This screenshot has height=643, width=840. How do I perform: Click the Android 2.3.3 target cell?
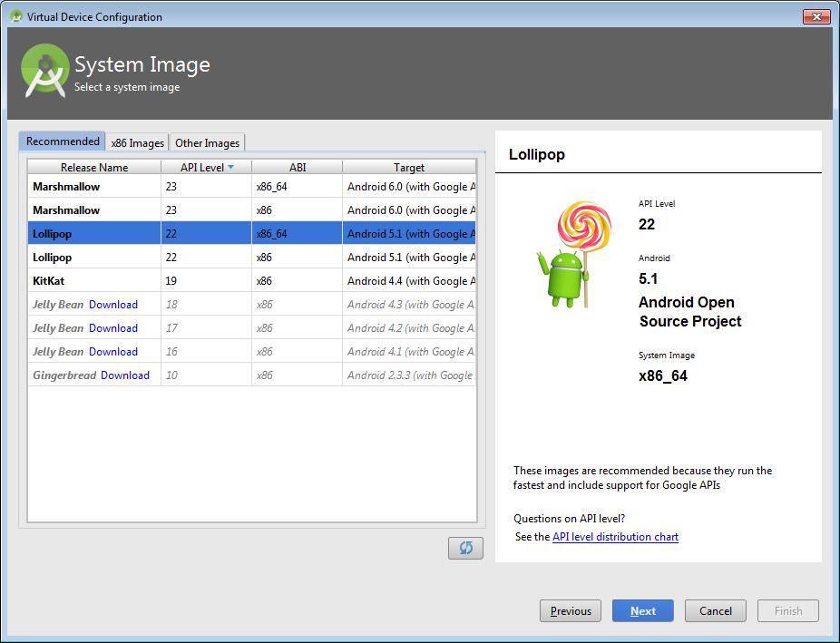click(x=409, y=375)
